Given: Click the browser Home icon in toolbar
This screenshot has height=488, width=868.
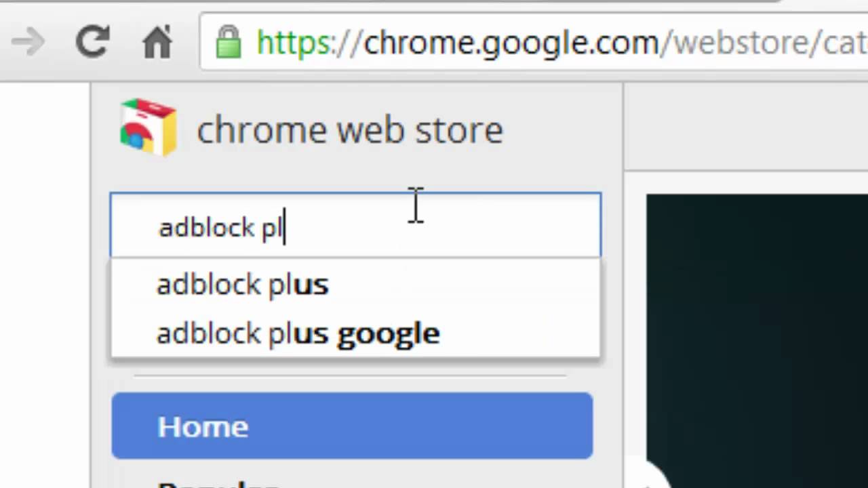Looking at the screenshot, I should click(157, 43).
